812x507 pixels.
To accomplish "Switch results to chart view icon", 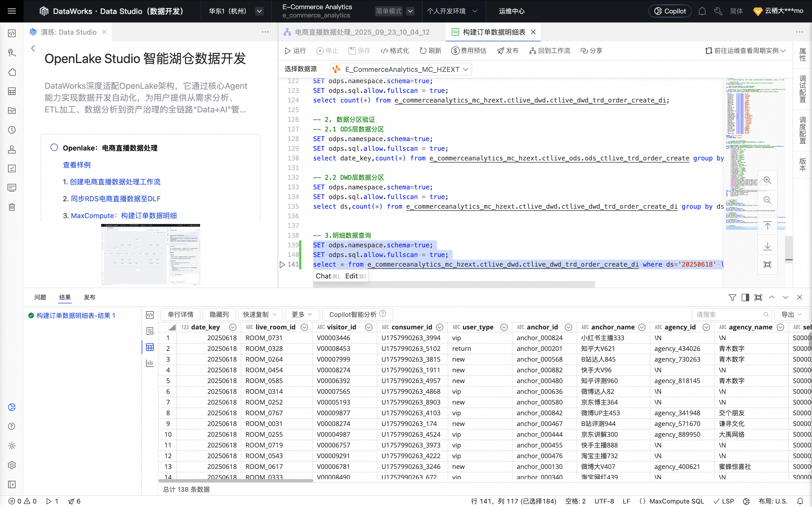I will pos(150,363).
